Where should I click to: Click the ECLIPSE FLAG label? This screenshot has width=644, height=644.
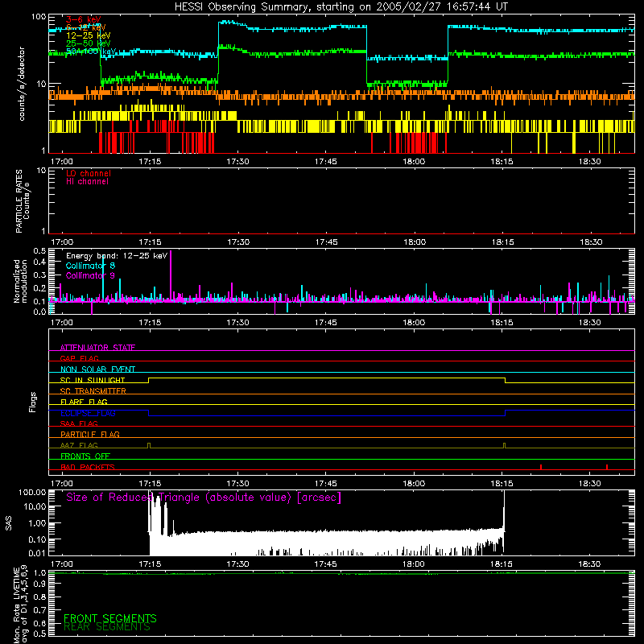[88, 413]
